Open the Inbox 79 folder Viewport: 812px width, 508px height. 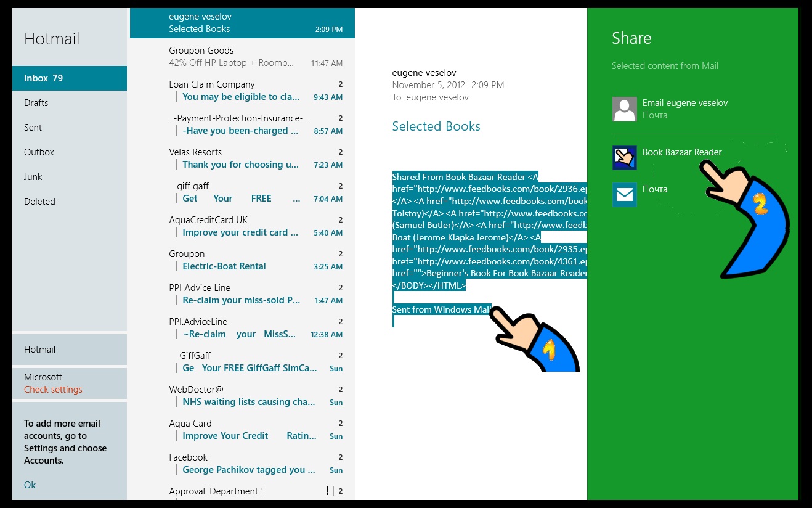[70, 78]
